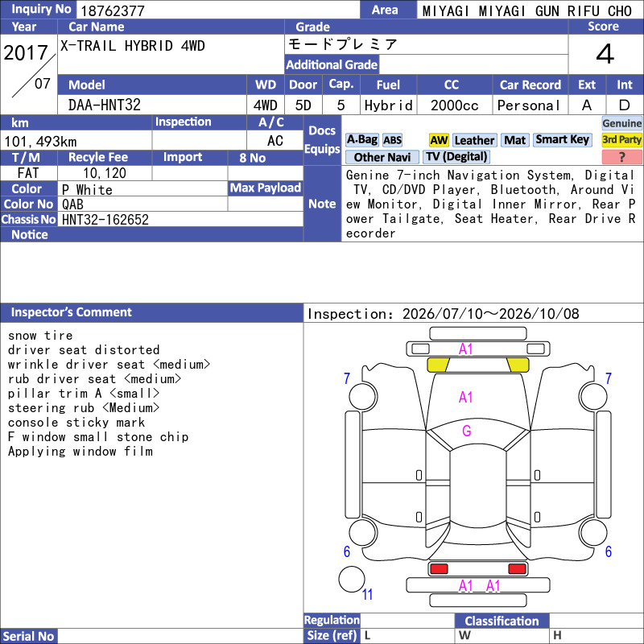Click the Additional Grade field
Viewport: 644px width, 644px height.
point(473,64)
